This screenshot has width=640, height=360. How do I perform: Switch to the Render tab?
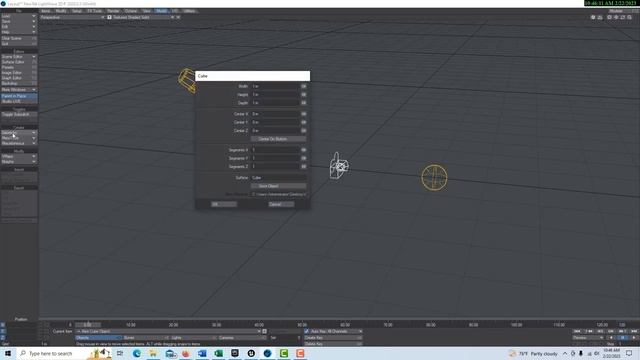tap(113, 11)
